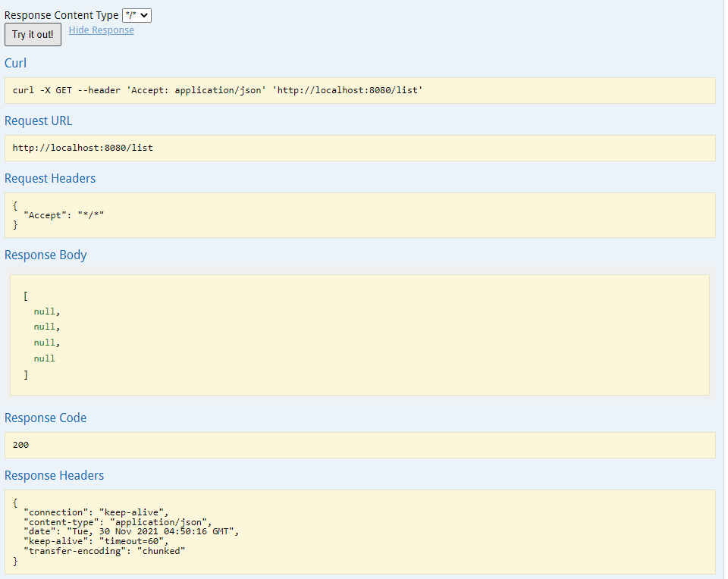Open the Response Content Type dropdown

pyautogui.click(x=136, y=15)
